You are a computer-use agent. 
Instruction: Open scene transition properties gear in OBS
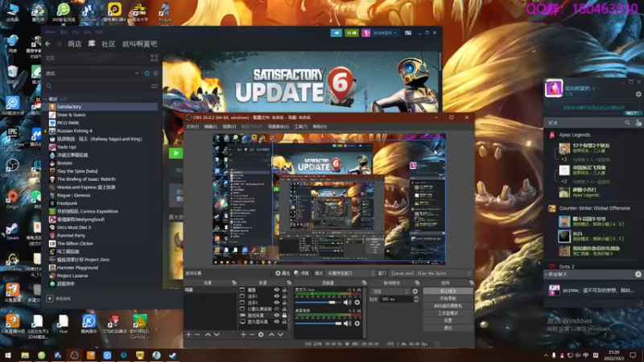pos(415,291)
